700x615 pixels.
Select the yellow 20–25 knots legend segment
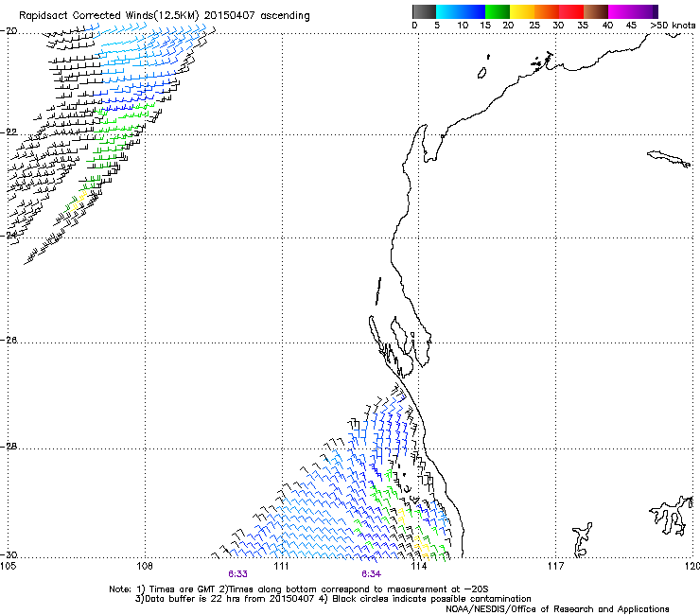[522, 11]
